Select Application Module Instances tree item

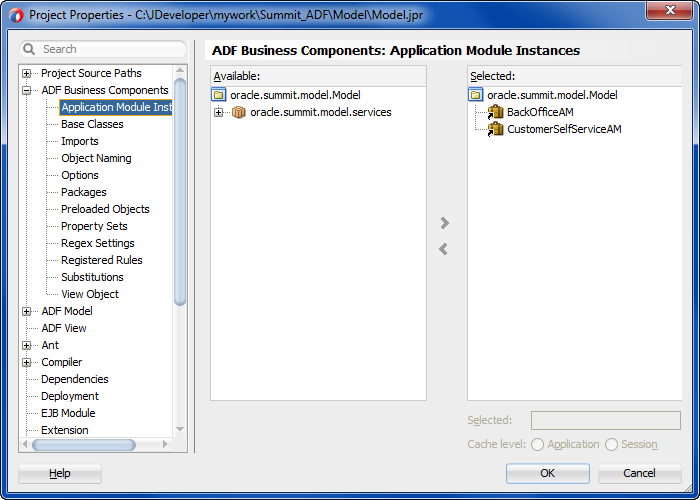116,107
